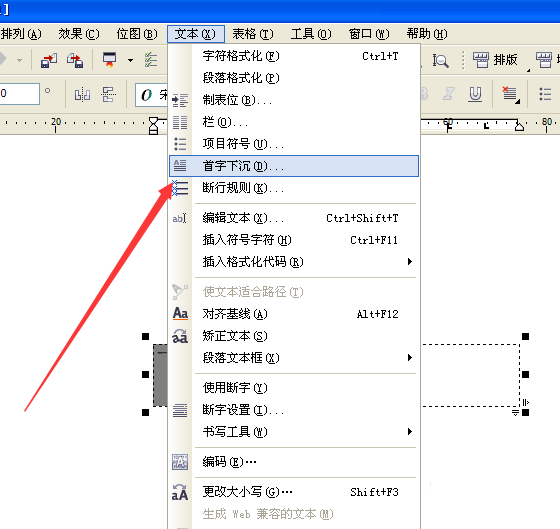Click the right indent marker on ruler
Viewport: 560px width, 529px height.
point(519,126)
